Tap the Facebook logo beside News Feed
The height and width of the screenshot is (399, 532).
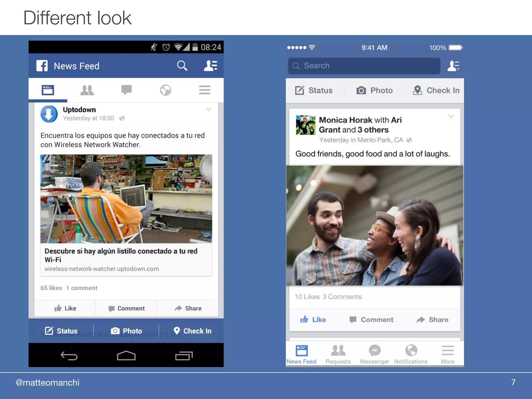42,66
